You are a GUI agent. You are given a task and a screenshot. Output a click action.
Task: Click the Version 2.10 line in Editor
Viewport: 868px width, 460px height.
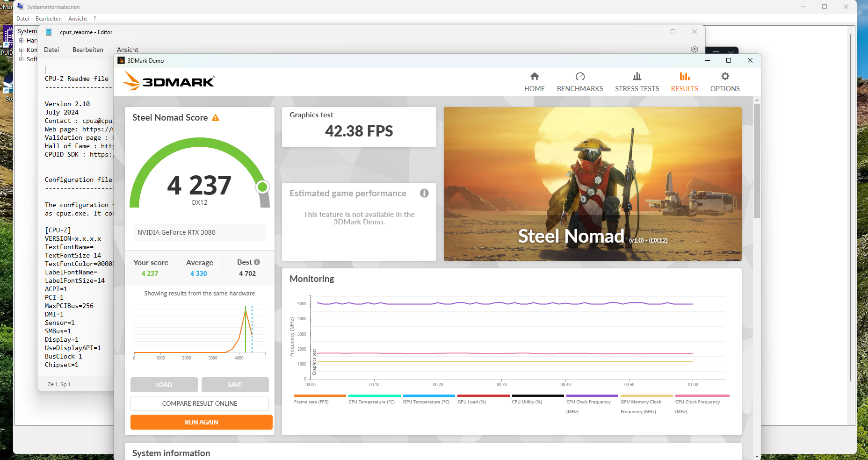[67, 104]
